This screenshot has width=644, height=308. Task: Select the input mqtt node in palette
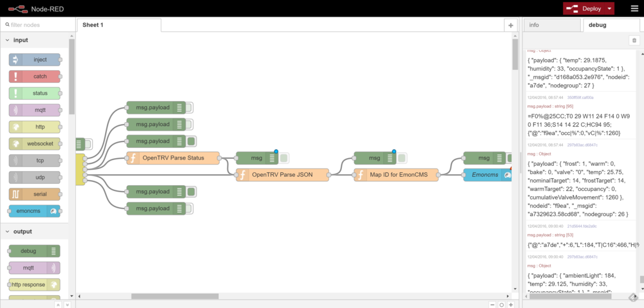click(x=35, y=110)
